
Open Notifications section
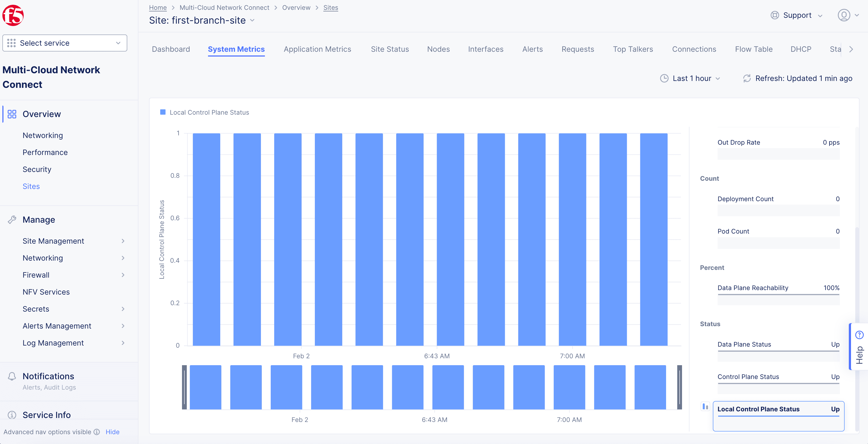click(48, 376)
